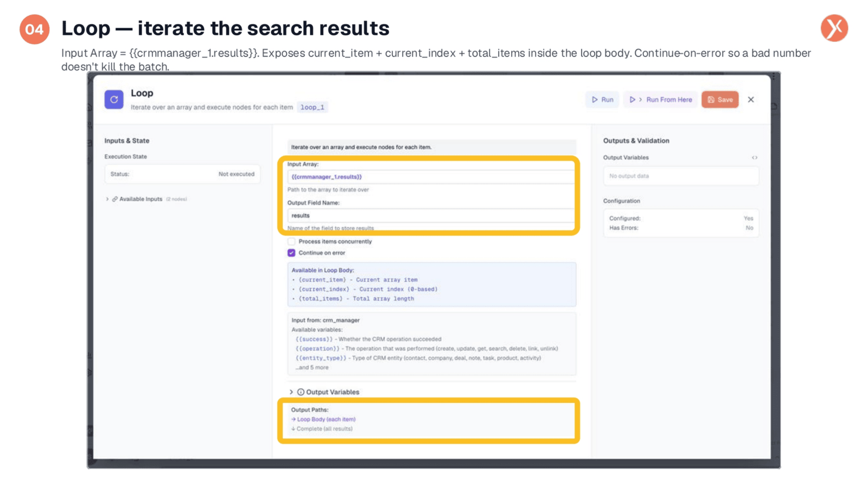Save the loop configuration
Viewport: 868px width, 488px height.
tap(720, 100)
